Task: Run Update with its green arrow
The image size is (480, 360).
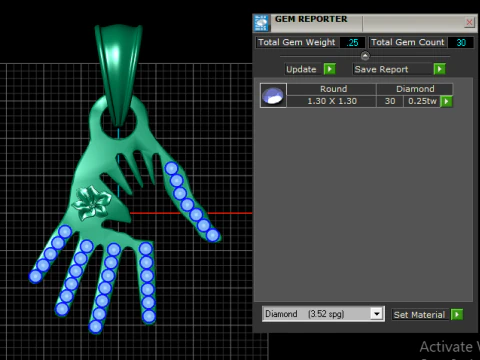Action: pyautogui.click(x=329, y=69)
